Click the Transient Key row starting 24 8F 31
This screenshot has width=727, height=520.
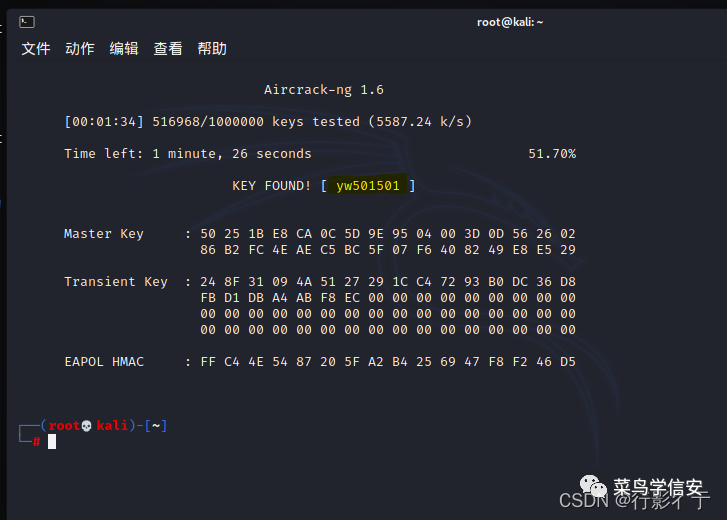pyautogui.click(x=388, y=282)
